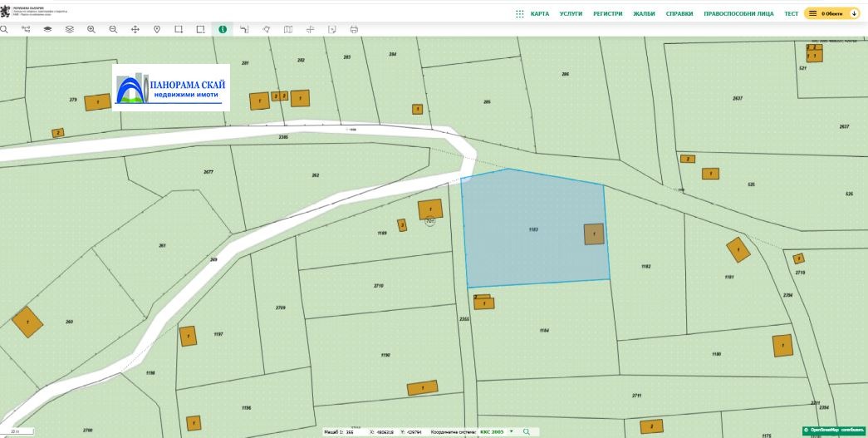
Task: Select parcel labeled 1180
Action: click(716, 354)
